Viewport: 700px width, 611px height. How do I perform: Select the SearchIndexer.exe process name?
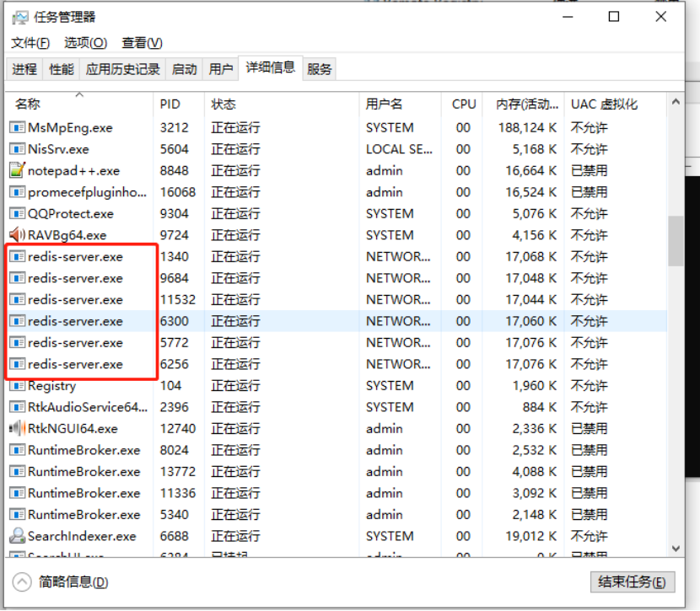click(82, 536)
